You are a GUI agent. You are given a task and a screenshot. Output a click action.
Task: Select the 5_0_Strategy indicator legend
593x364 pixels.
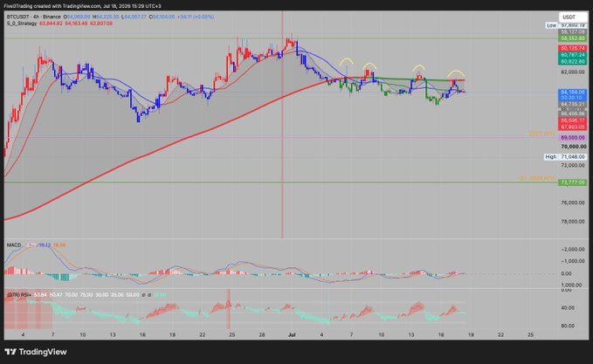coord(22,24)
